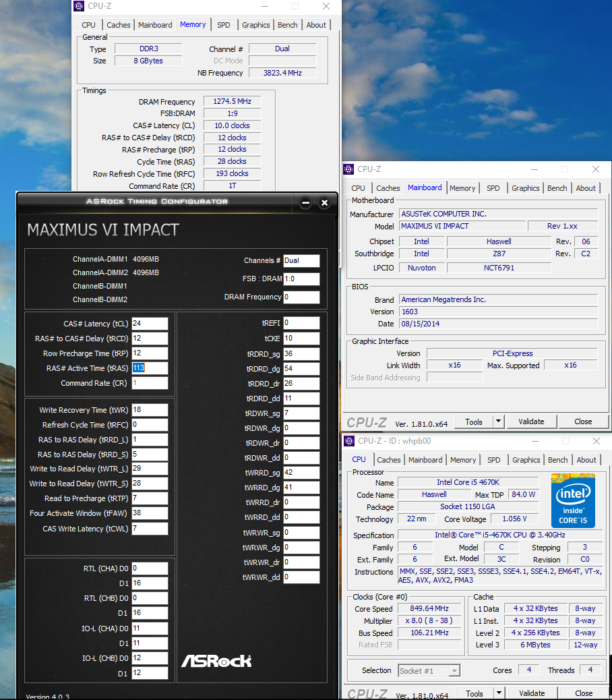Open Bench tab in the CPU-Z whpb00 window

pos(557,460)
